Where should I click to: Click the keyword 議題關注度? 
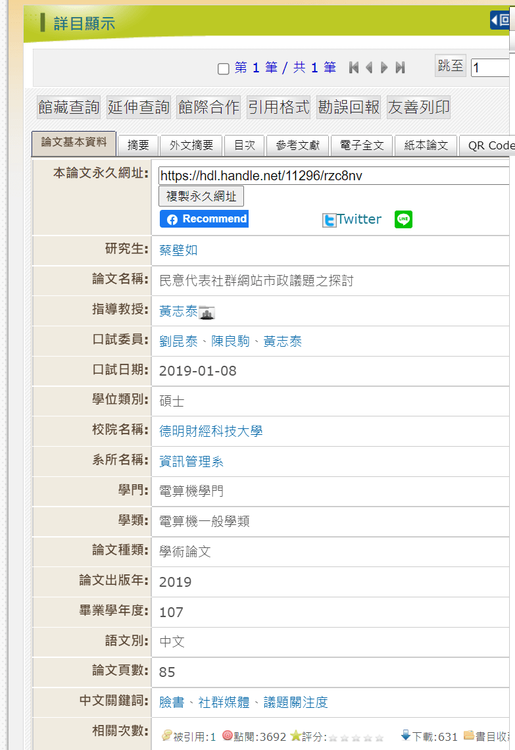(x=296, y=702)
